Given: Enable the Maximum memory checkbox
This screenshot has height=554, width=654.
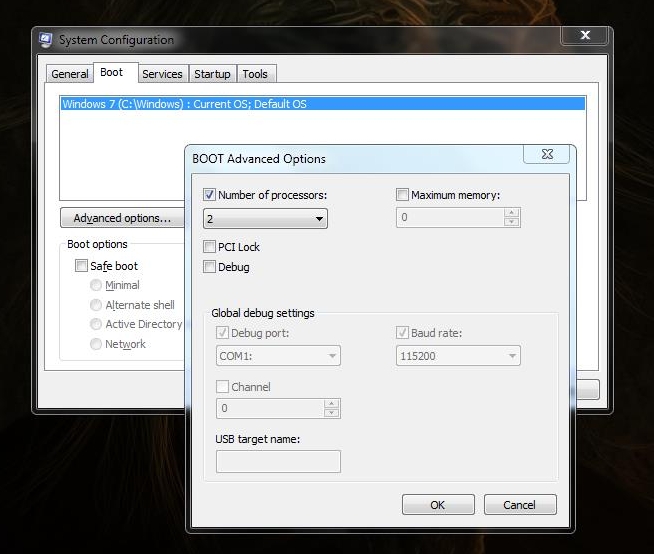Looking at the screenshot, I should (x=402, y=194).
